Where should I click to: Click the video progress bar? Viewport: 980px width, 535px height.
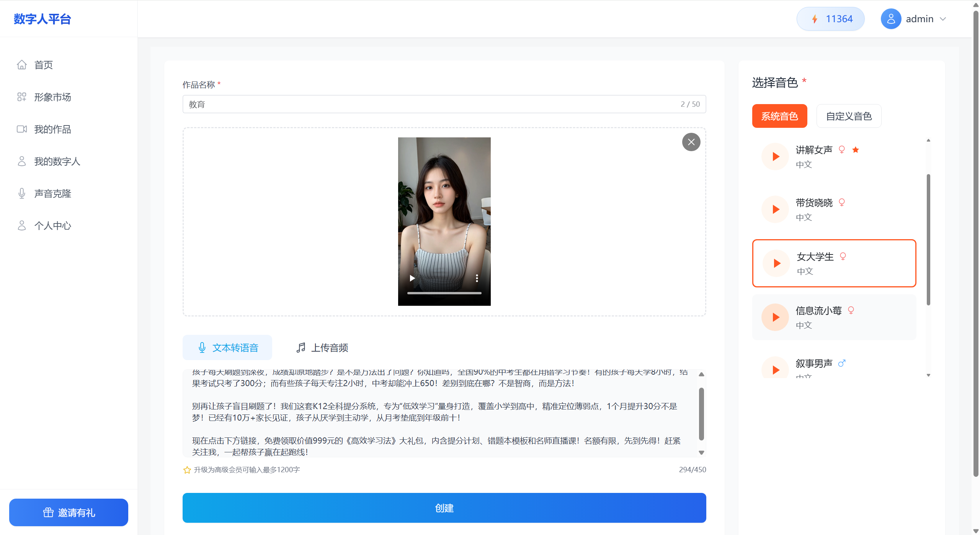tap(444, 293)
